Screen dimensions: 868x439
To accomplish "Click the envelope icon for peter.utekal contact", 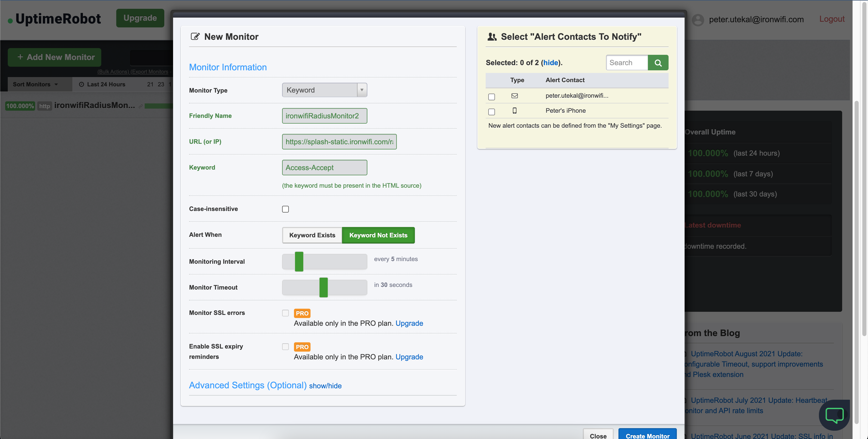I will (515, 96).
